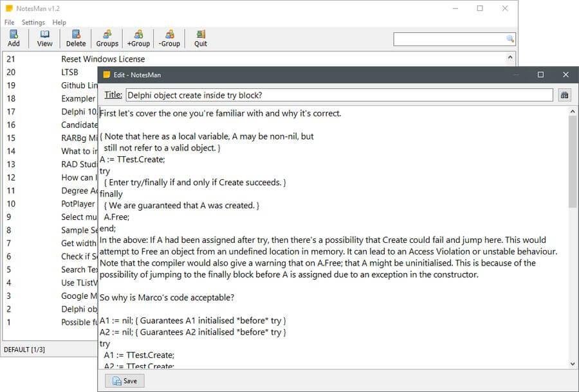This screenshot has width=579, height=392.
Task: Select note 14 What to row
Action: 51,151
